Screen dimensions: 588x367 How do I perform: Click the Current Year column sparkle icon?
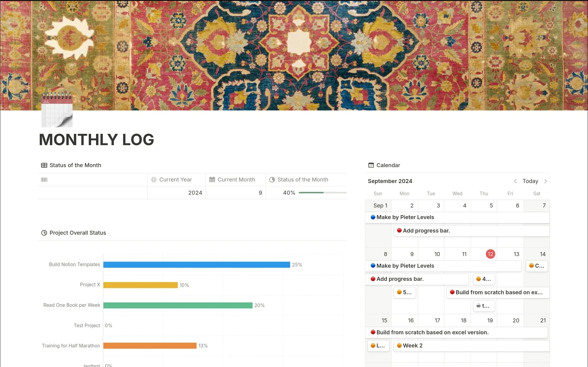154,180
